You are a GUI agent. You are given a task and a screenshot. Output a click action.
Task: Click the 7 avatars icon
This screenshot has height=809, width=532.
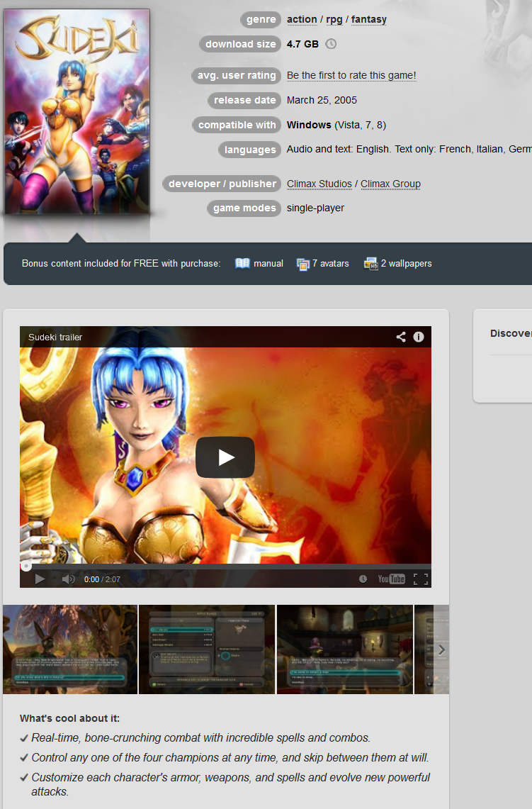coord(303,264)
